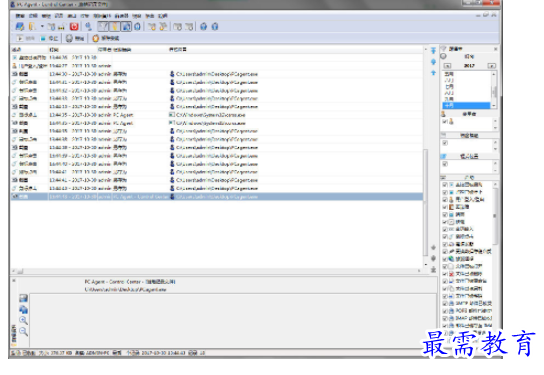544x375 pixels.
Task: Toggle checkbox in second filter box below users
Action: pos(445,143)
